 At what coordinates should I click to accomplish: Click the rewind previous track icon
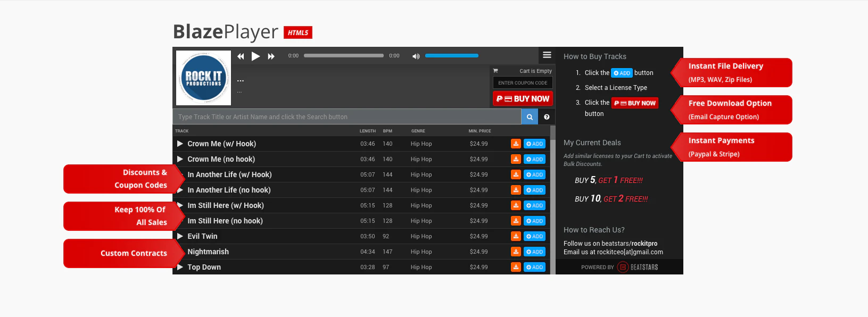241,56
